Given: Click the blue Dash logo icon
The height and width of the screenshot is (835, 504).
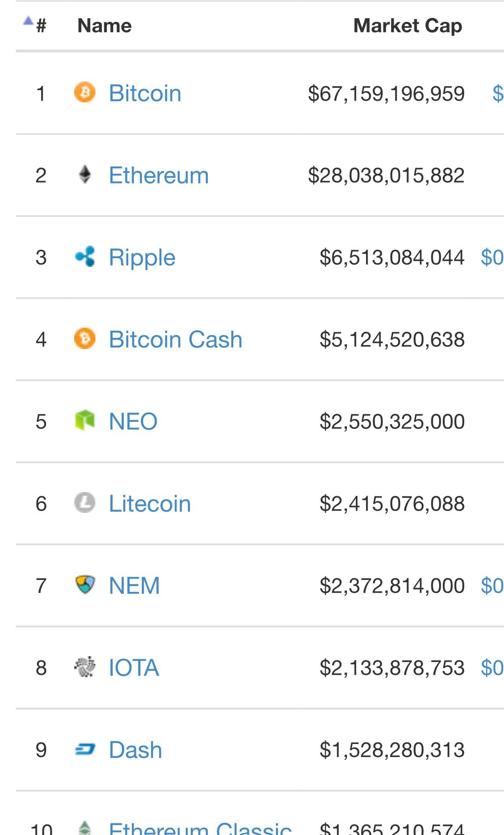Looking at the screenshot, I should 85,749.
